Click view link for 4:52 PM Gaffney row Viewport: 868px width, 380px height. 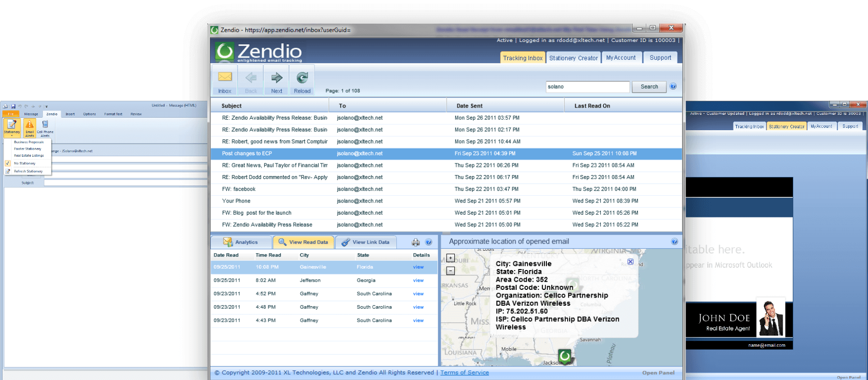coord(418,294)
